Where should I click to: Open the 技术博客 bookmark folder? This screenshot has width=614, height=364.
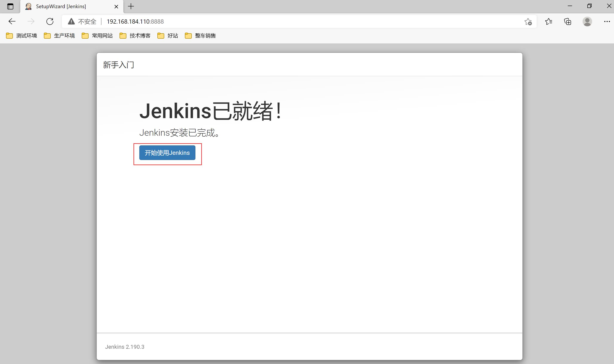click(135, 36)
